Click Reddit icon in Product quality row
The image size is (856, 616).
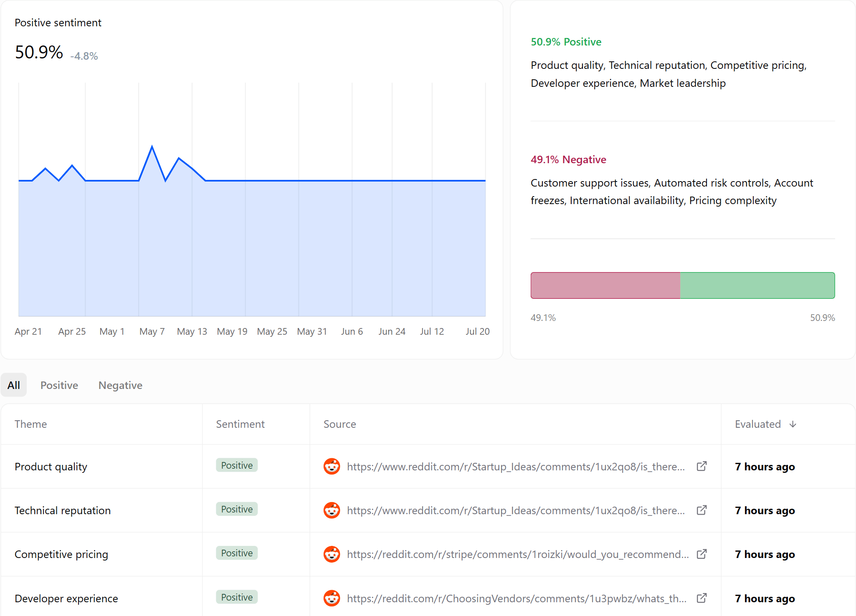[x=332, y=466]
